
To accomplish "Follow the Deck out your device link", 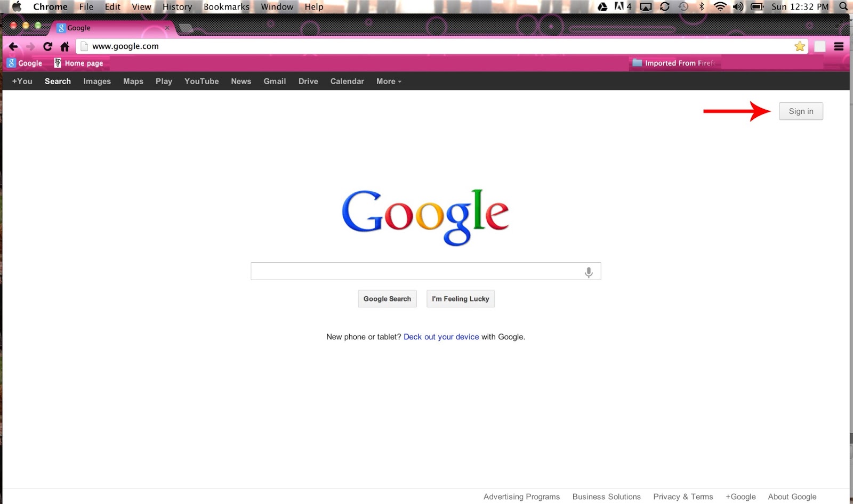I will [441, 337].
